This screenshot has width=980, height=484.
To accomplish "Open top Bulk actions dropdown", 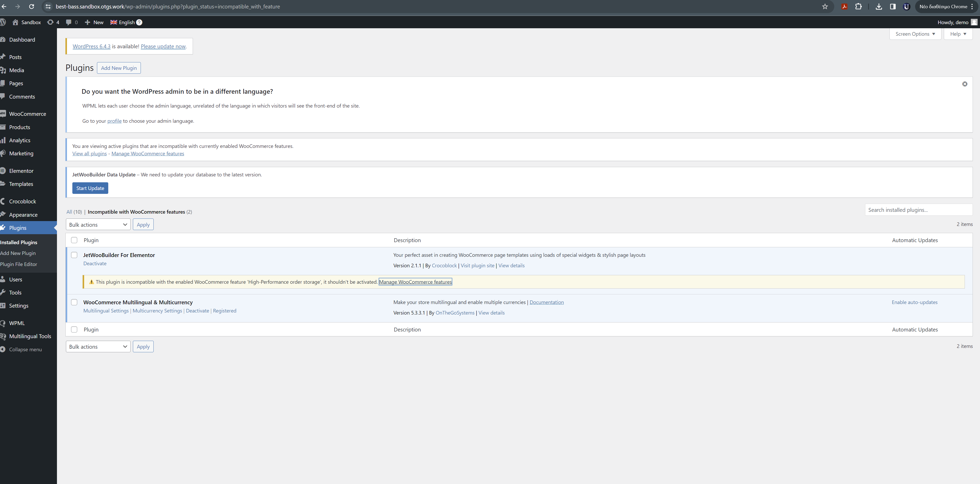I will tap(98, 224).
